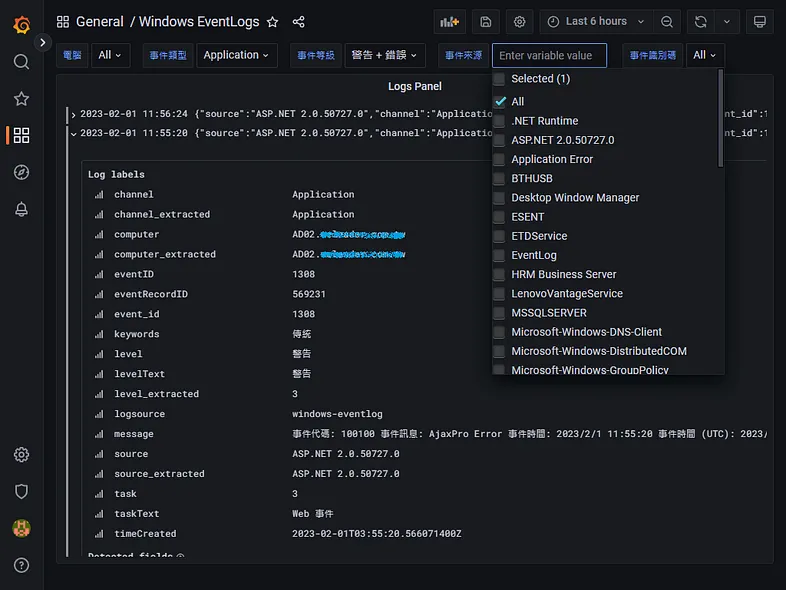Click the 事件等級 variable label
Viewport: 786px width, 590px height.
tap(316, 55)
